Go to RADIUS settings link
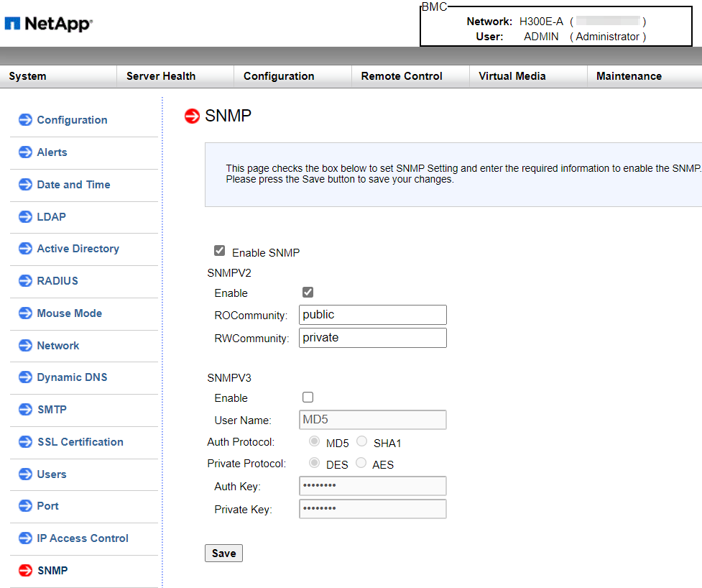Viewport: 702px width, 588px height. pyautogui.click(x=57, y=281)
